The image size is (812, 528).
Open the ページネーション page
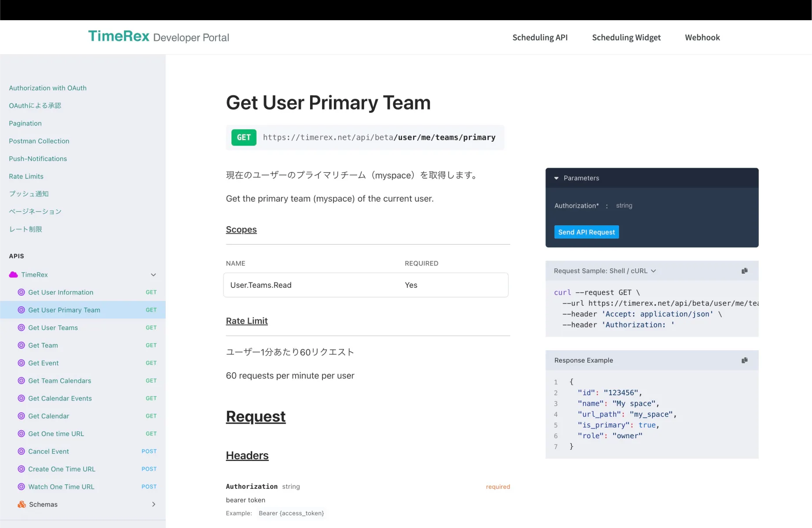pos(35,212)
